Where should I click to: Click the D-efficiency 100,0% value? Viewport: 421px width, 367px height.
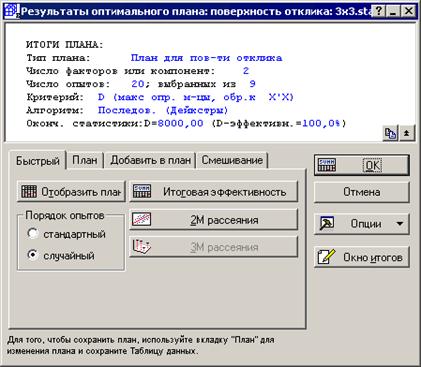click(321, 123)
